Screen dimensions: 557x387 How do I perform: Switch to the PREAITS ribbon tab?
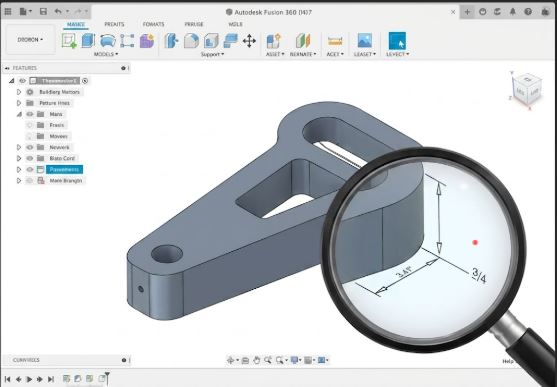coord(114,24)
